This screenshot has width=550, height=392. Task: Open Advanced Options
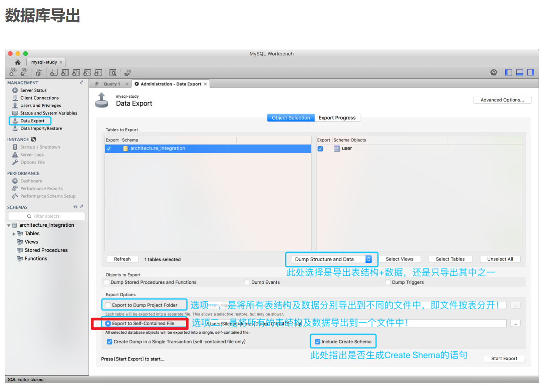(502, 100)
